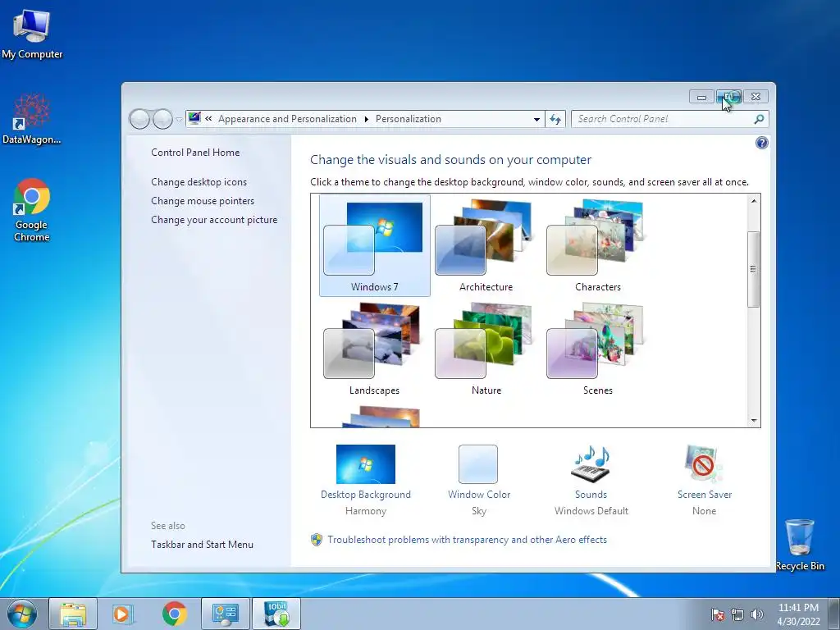Click the theme list scrollbar thumb

tap(753, 269)
